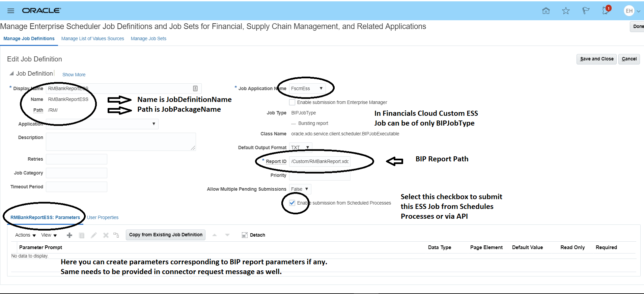Click the Required column header

606,247
